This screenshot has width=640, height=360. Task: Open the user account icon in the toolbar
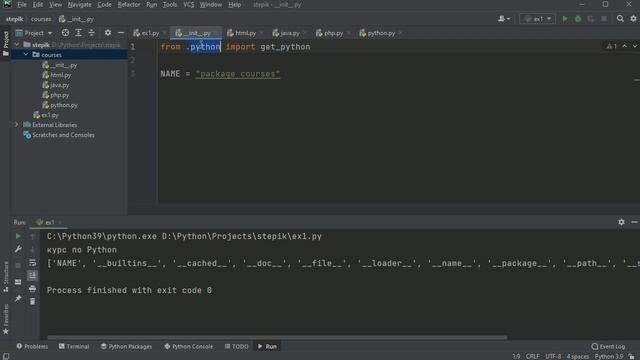tap(504, 19)
